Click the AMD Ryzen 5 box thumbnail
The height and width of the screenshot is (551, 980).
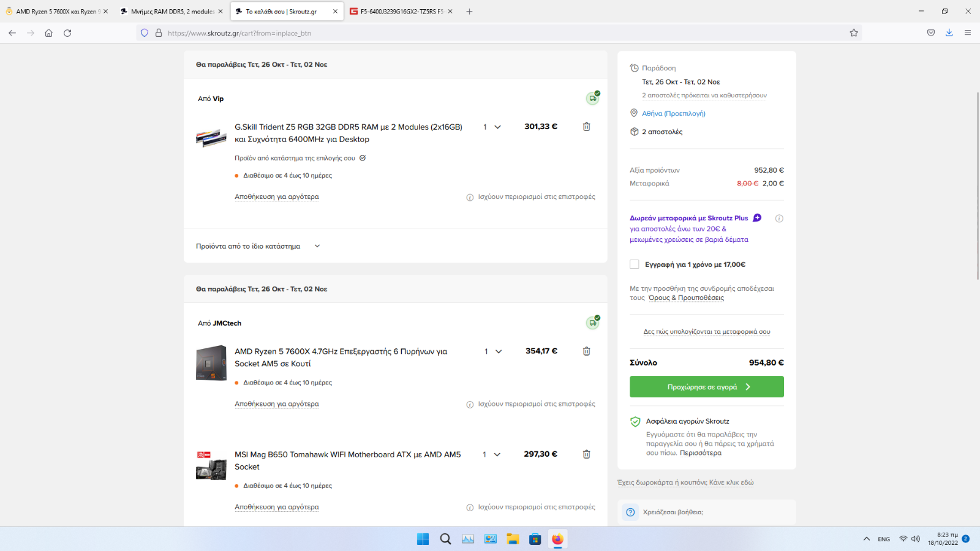[211, 363]
